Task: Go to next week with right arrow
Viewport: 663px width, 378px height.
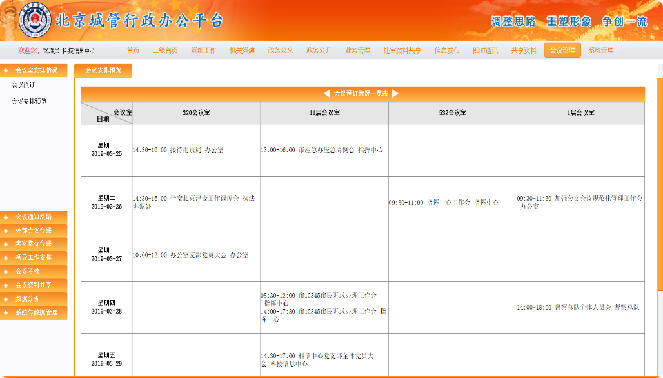Action: (x=395, y=93)
